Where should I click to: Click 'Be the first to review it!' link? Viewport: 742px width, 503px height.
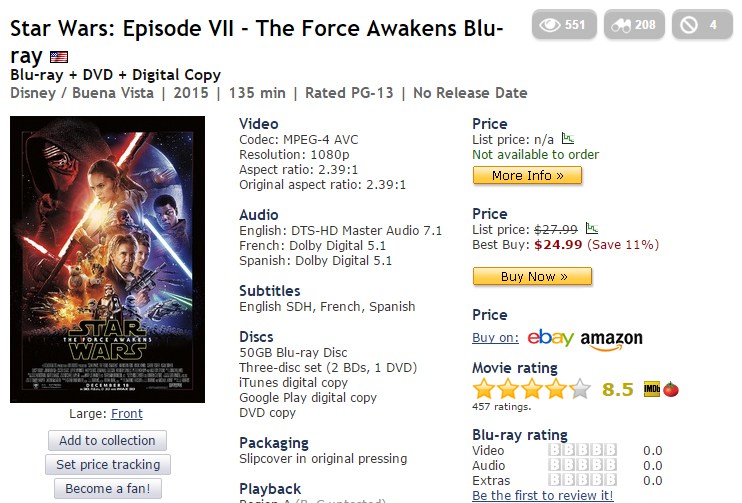542,495
